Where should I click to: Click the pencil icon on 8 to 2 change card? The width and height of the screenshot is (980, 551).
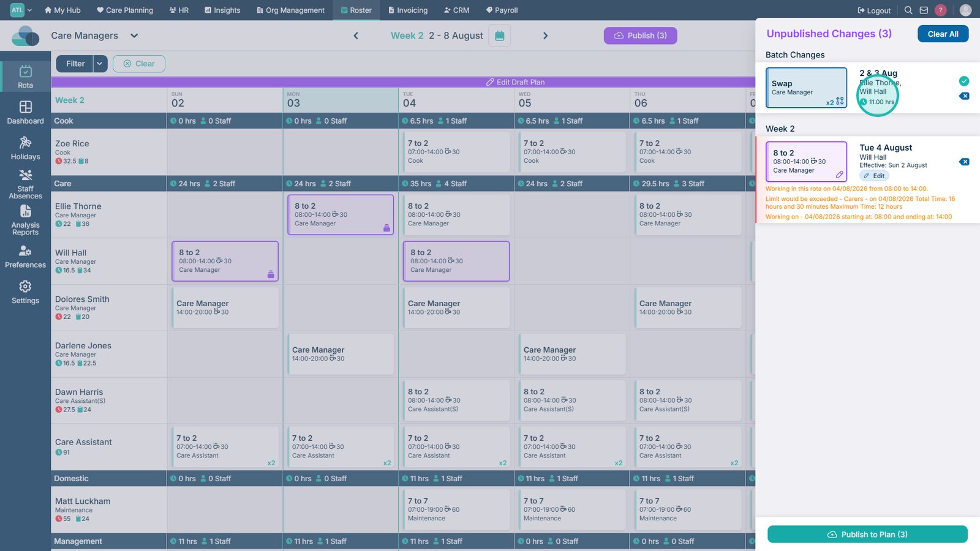click(x=840, y=174)
